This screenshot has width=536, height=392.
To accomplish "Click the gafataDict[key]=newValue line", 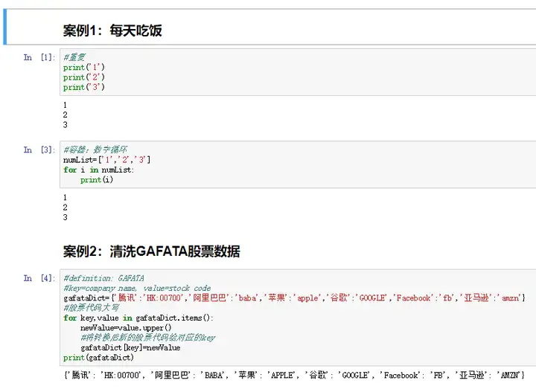I will click(130, 347).
